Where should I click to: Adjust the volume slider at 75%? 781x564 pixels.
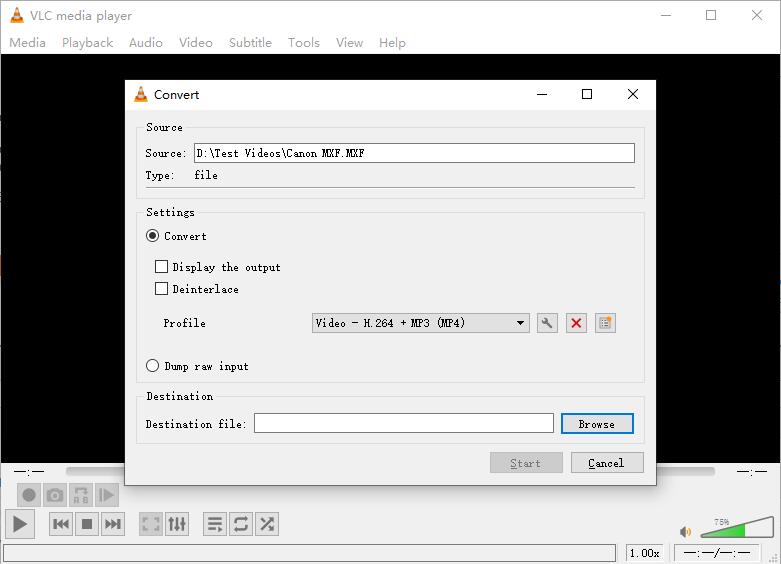pyautogui.click(x=737, y=528)
